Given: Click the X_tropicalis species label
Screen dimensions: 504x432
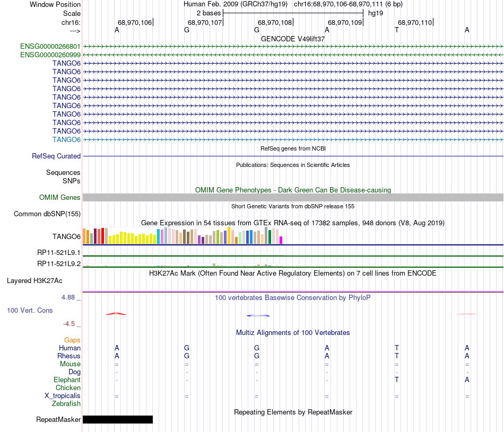Looking at the screenshot, I should (63, 396).
